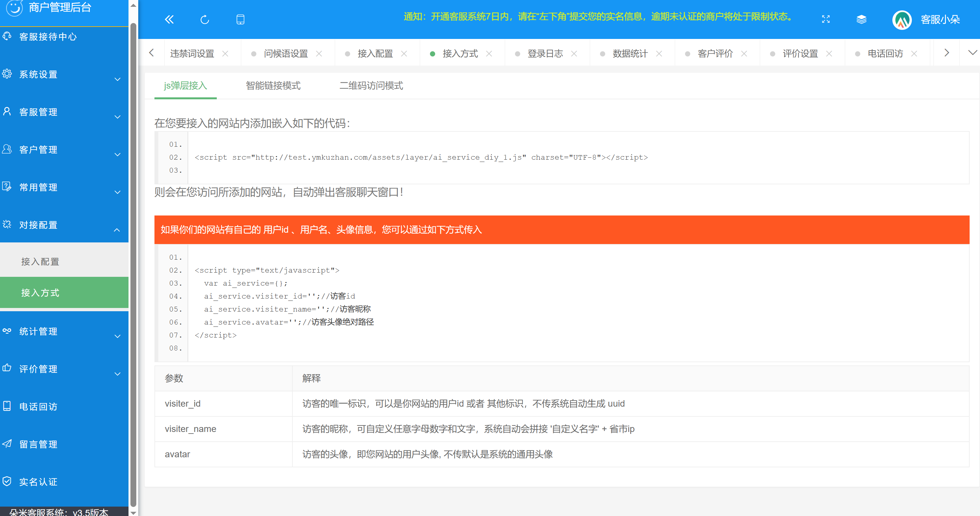
Task: Select 留言管理 in the sidebar
Action: pyautogui.click(x=38, y=444)
